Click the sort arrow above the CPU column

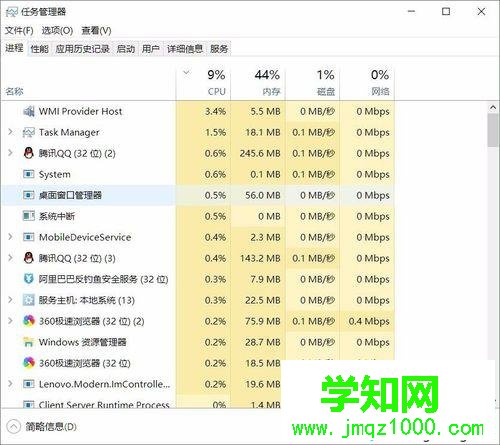coord(187,72)
